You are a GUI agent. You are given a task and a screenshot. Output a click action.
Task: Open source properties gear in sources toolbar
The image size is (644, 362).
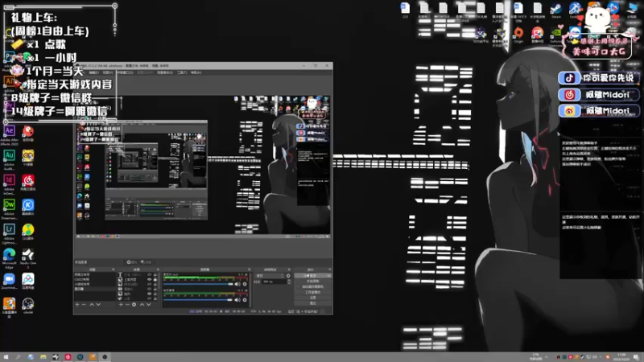[x=134, y=305]
